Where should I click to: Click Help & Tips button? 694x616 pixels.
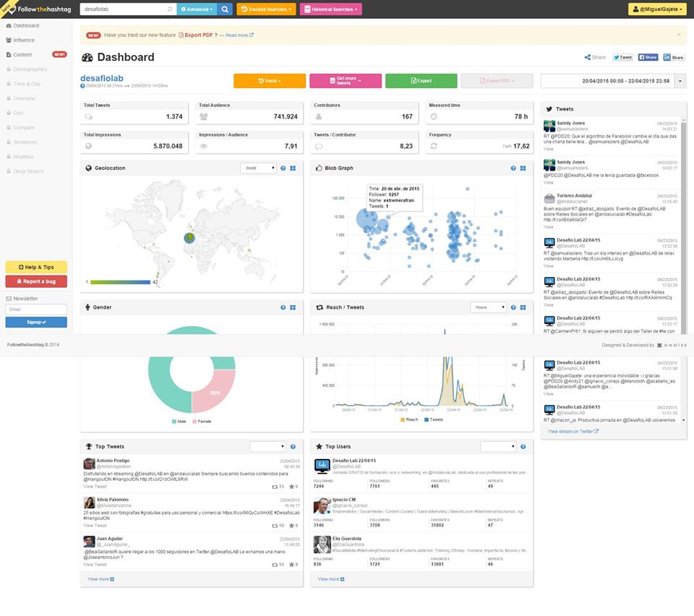[x=36, y=267]
